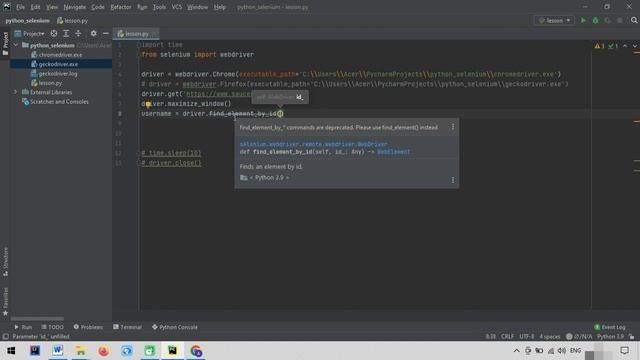Screen dimensions: 640x360
Task: Switch to PyCharm in taskbar
Action: tap(173, 351)
